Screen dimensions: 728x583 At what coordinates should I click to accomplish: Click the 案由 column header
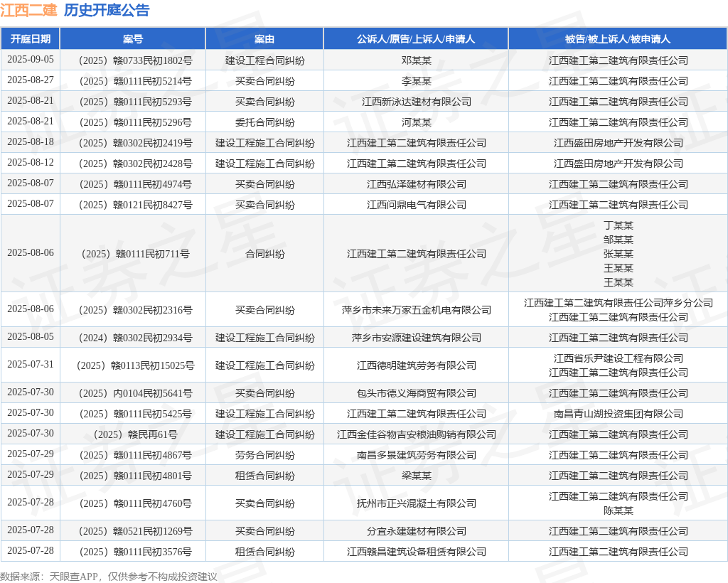pos(264,39)
